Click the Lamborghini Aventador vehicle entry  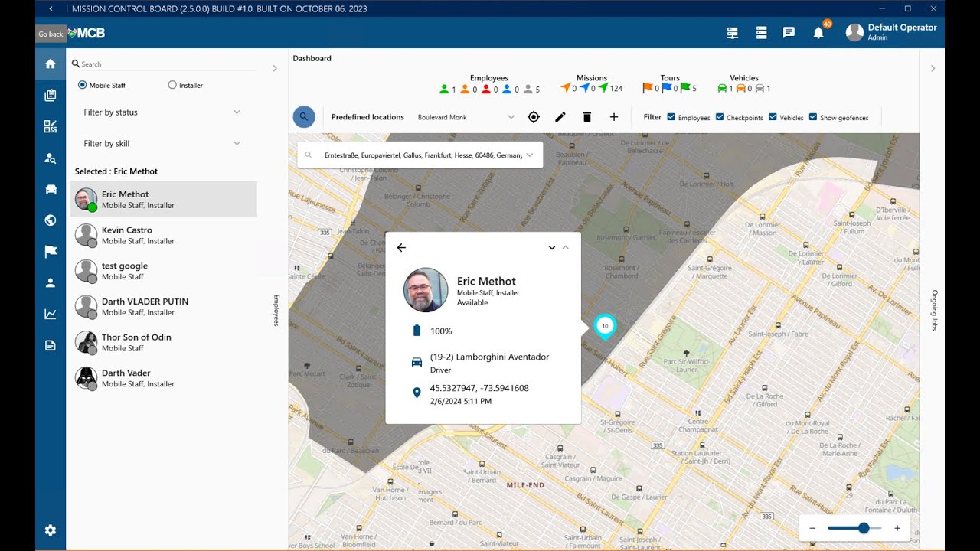489,357
